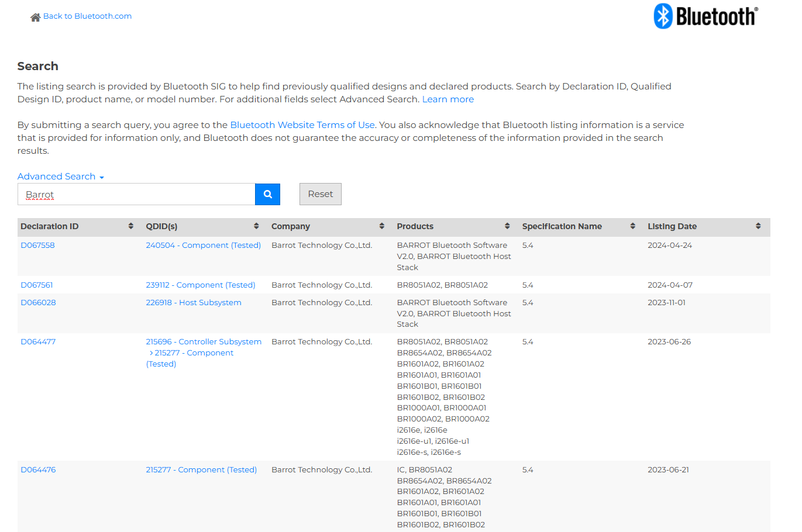This screenshot has width=802, height=532.
Task: Open declaration D066028
Action: [x=38, y=303]
